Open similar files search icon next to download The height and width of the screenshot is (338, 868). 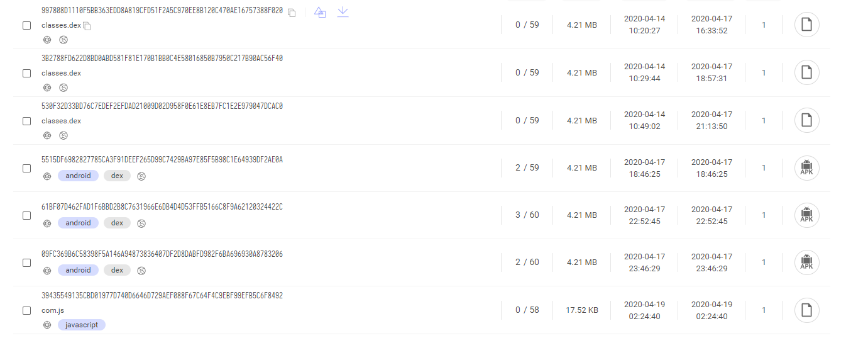[x=320, y=12]
